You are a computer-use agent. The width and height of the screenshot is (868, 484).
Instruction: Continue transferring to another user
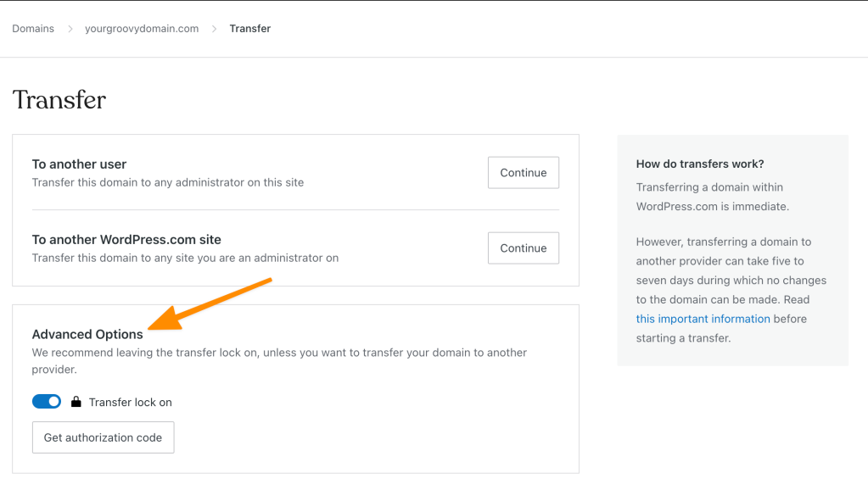point(524,173)
